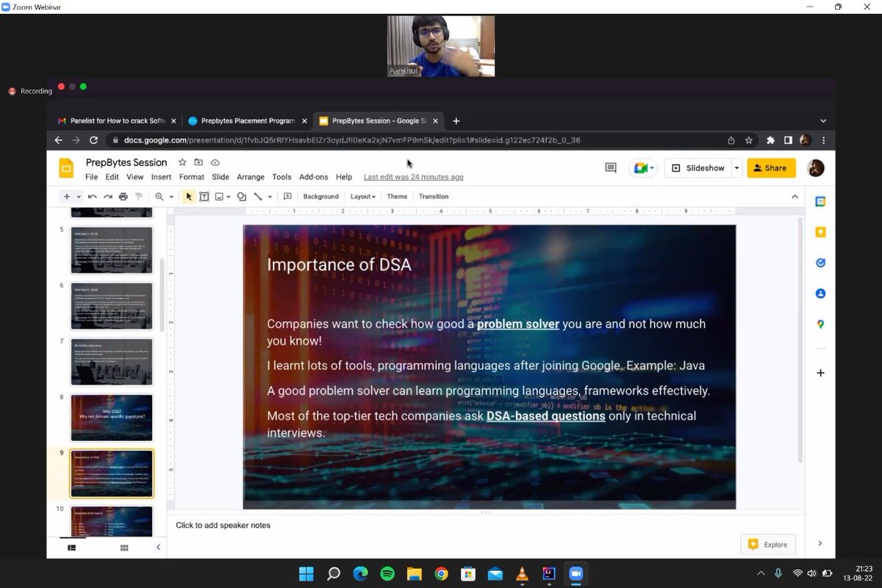Open Contacts side panel icon
This screenshot has width=882, height=588.
click(x=820, y=293)
